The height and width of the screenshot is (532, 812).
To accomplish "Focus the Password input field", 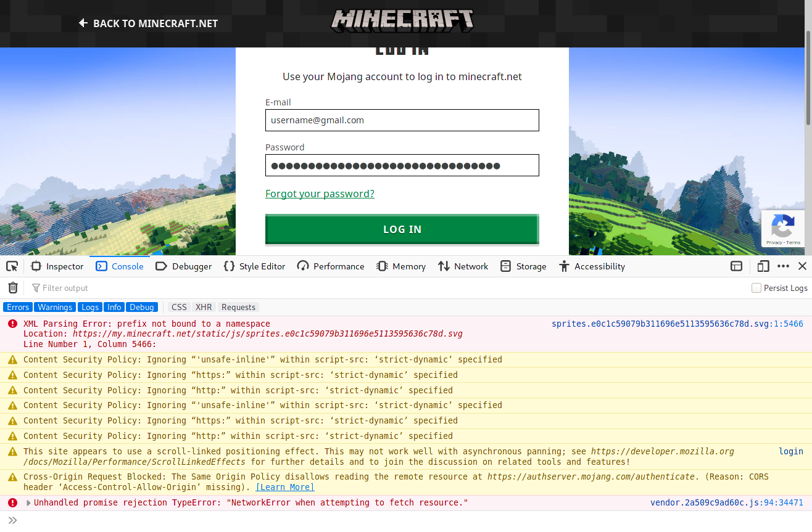I will (402, 165).
